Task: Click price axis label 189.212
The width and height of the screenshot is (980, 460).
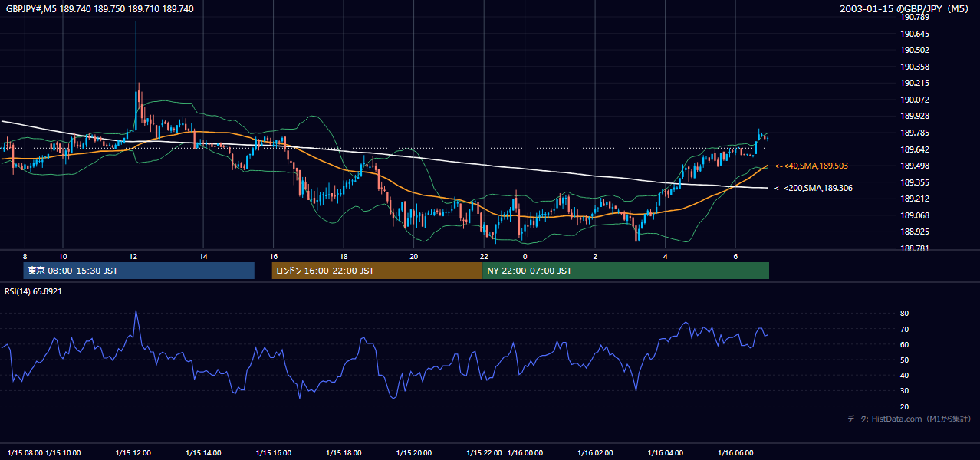Action: coord(916,199)
